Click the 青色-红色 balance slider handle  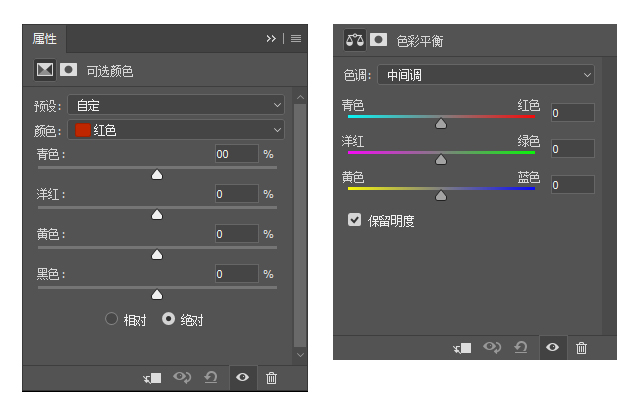click(441, 124)
